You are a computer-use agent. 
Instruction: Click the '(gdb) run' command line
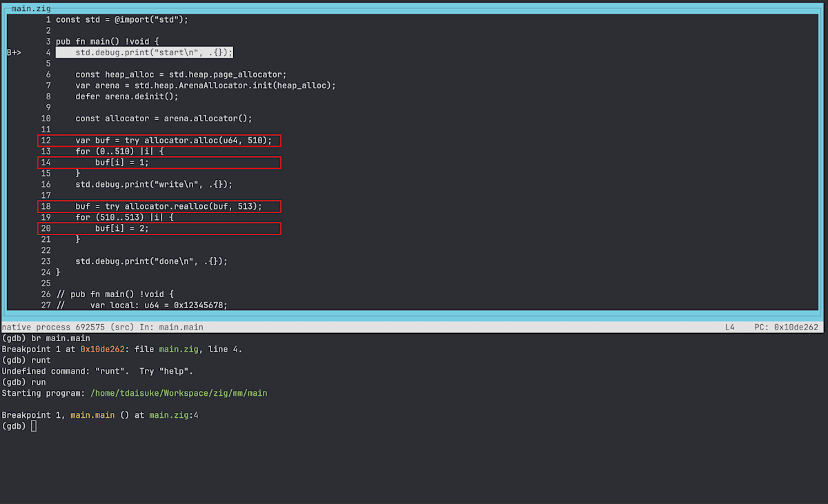[x=23, y=382]
